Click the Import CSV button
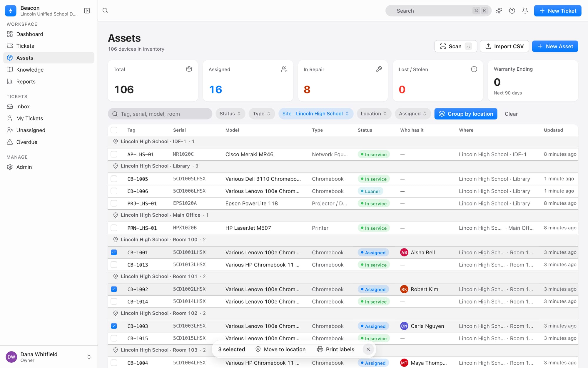This screenshot has width=588, height=368. [x=505, y=46]
